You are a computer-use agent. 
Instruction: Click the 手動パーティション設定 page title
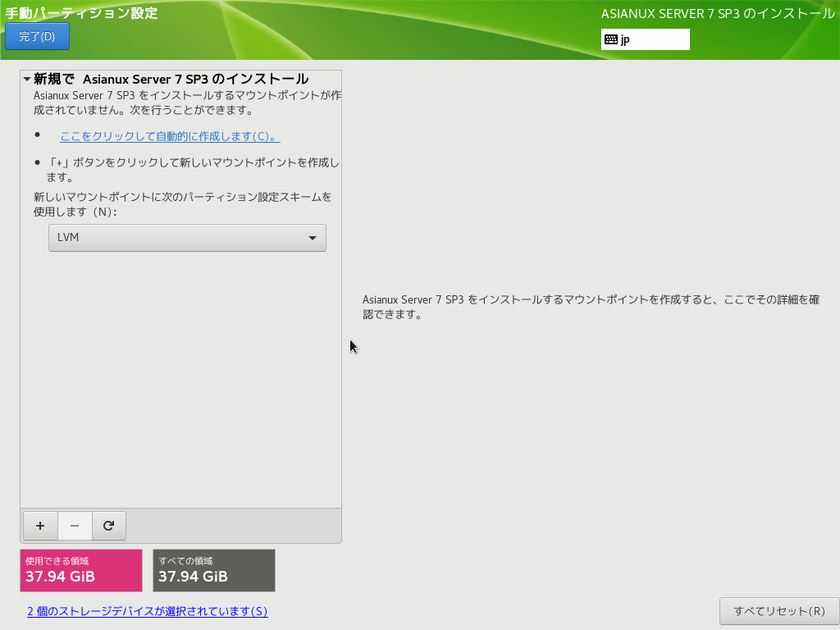(81, 13)
